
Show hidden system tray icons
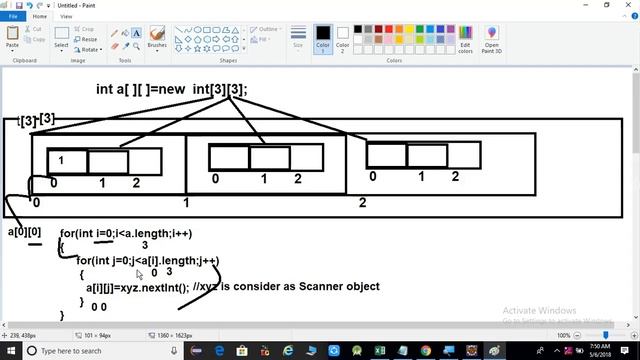pos(557,351)
